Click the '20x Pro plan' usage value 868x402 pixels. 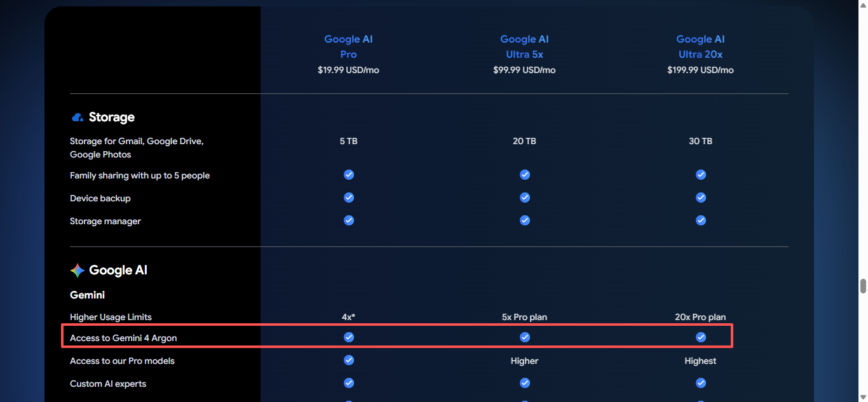pos(701,317)
